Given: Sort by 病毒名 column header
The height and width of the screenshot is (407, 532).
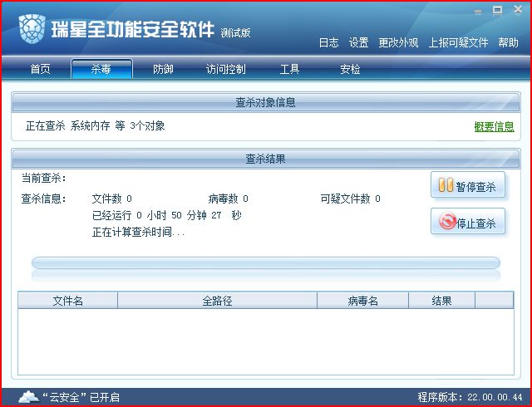Looking at the screenshot, I should pyautogui.click(x=362, y=301).
